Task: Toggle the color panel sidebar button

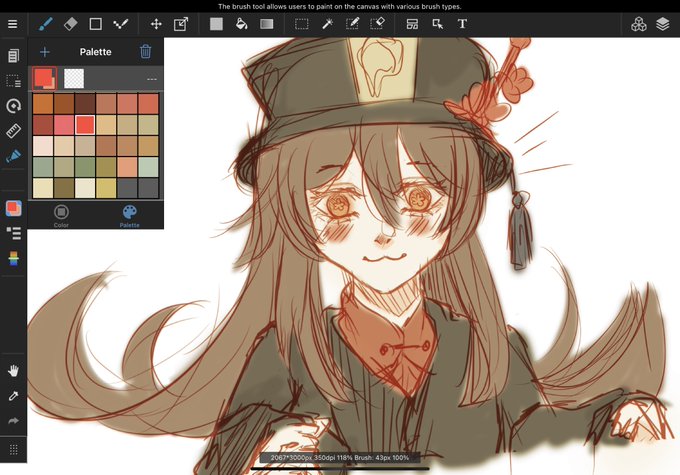Action: (x=13, y=208)
